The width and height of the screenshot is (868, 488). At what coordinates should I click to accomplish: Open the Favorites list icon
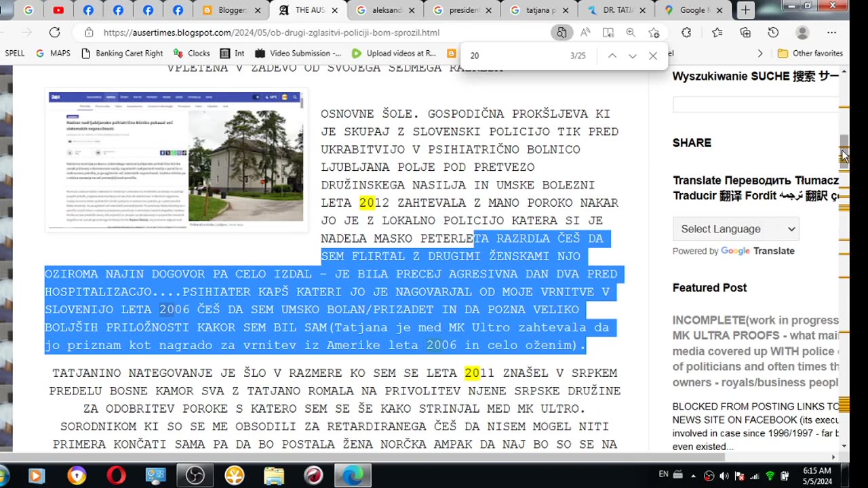(717, 33)
